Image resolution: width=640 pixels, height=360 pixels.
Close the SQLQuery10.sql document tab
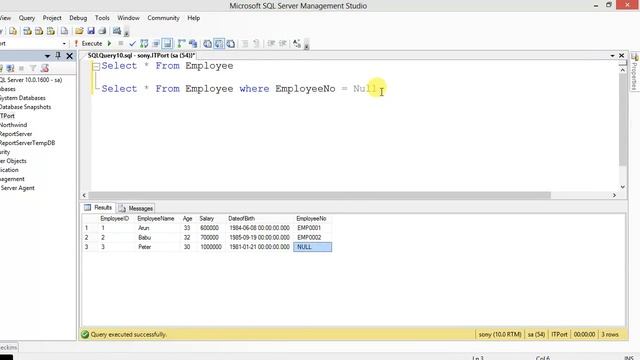622,56
